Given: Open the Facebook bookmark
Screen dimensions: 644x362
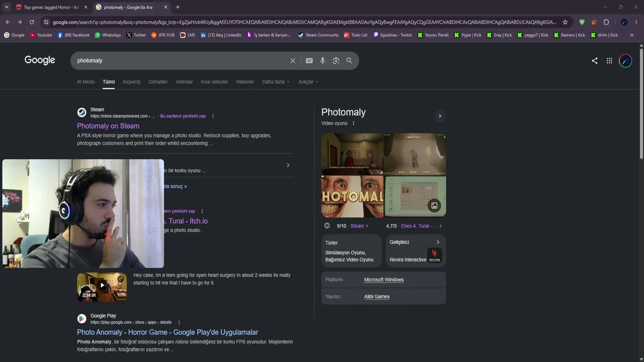Looking at the screenshot, I should click(x=73, y=35).
